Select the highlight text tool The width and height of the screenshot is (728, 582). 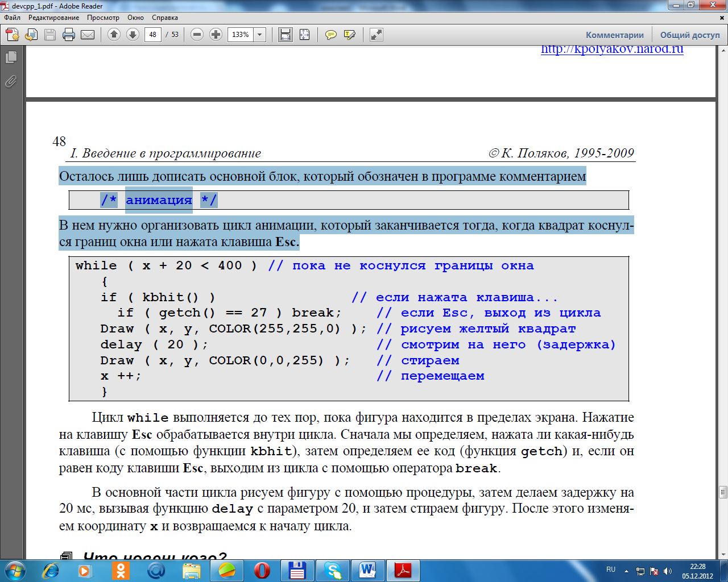(350, 35)
